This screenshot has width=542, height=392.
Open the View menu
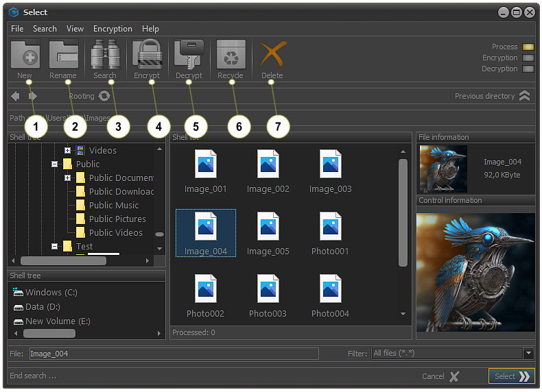pyautogui.click(x=75, y=29)
